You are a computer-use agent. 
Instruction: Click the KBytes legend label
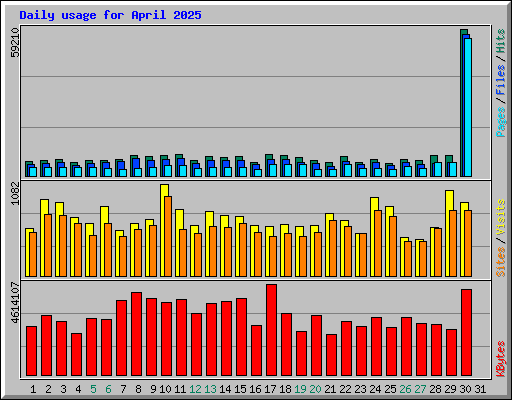pos(501,359)
